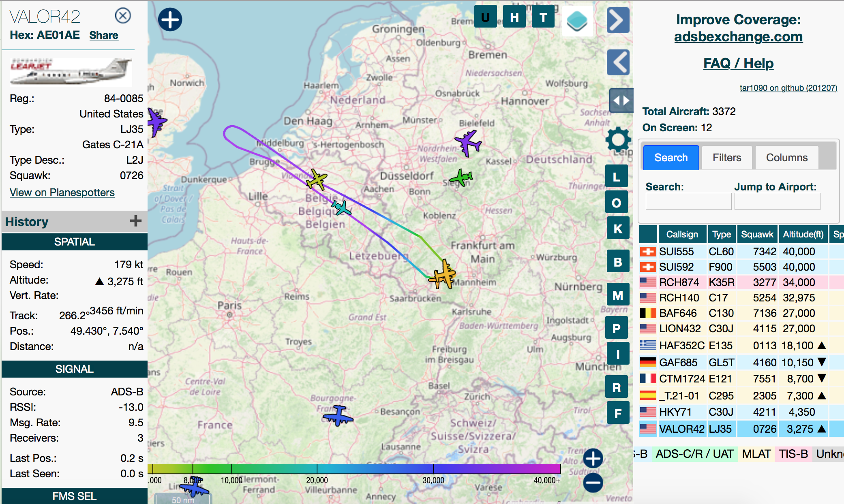Click the Jump to Airport field
The image size is (844, 504).
click(x=777, y=201)
